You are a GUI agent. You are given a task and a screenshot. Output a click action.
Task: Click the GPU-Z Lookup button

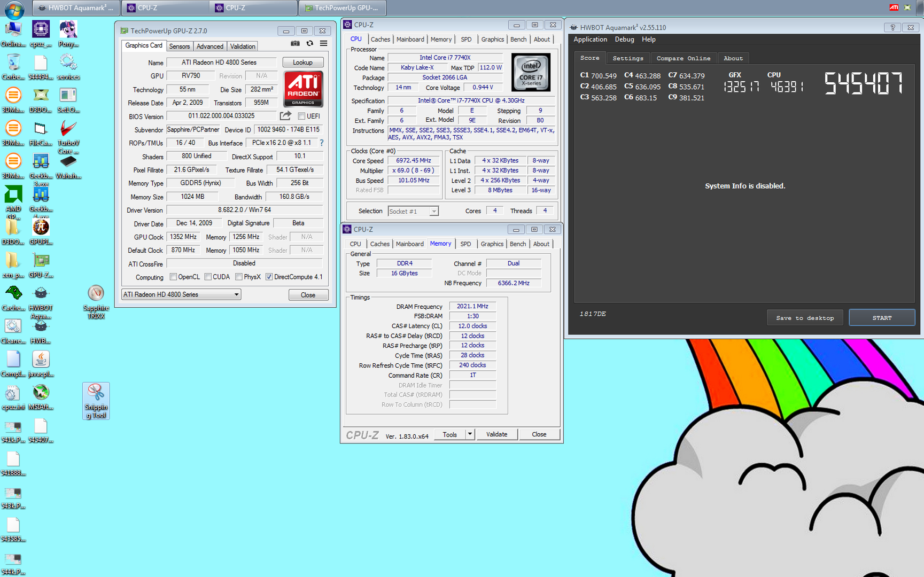[302, 63]
